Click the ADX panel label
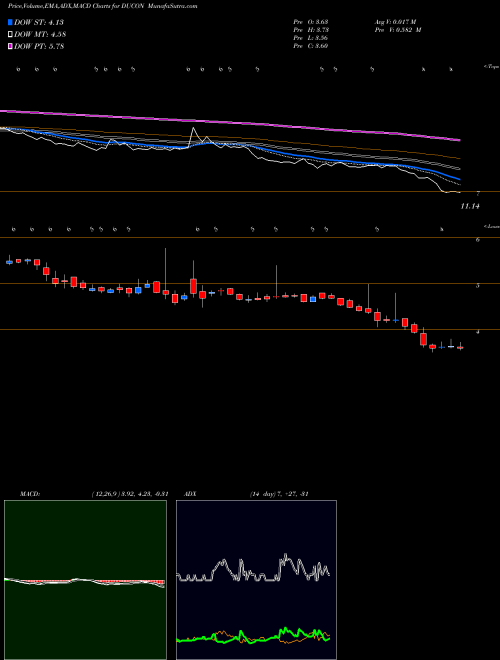The image size is (500, 660). [x=191, y=494]
